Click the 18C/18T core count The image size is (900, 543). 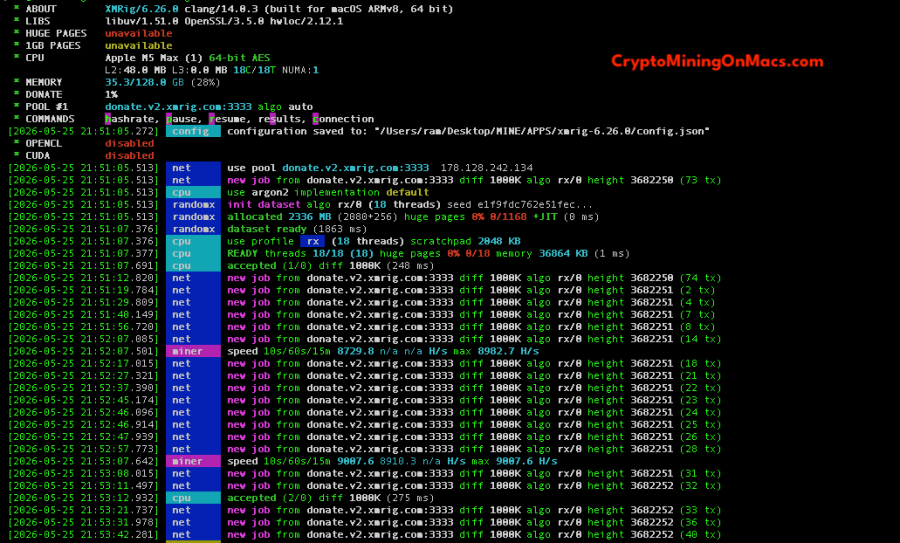click(255, 70)
